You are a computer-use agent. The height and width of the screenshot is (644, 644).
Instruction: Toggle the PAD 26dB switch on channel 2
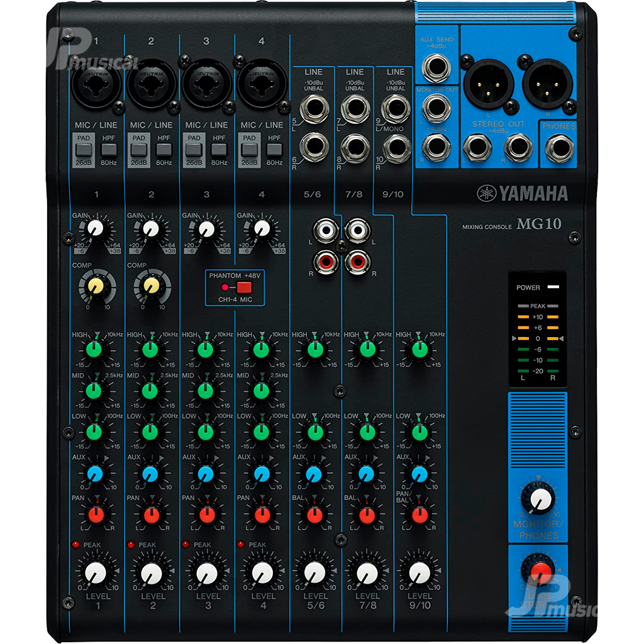[x=139, y=150]
